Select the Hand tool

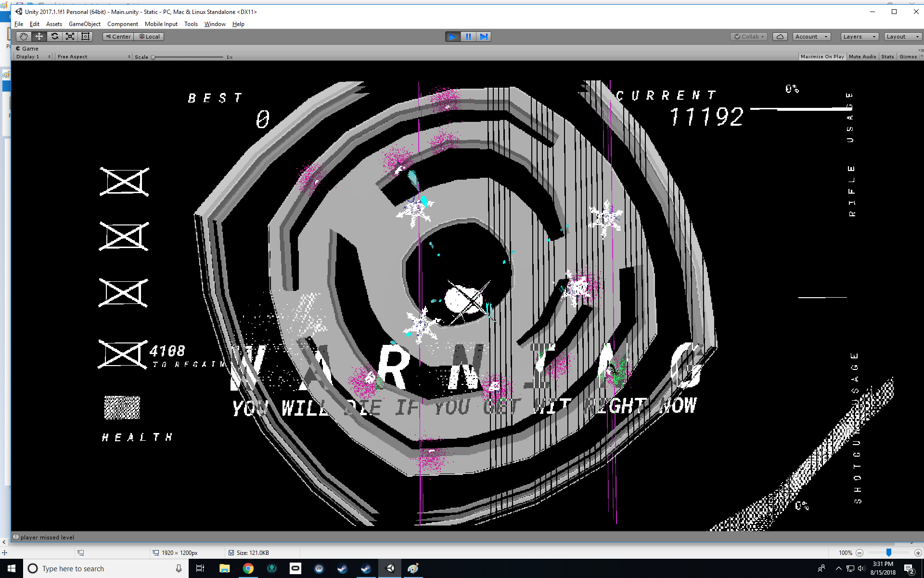tap(24, 37)
